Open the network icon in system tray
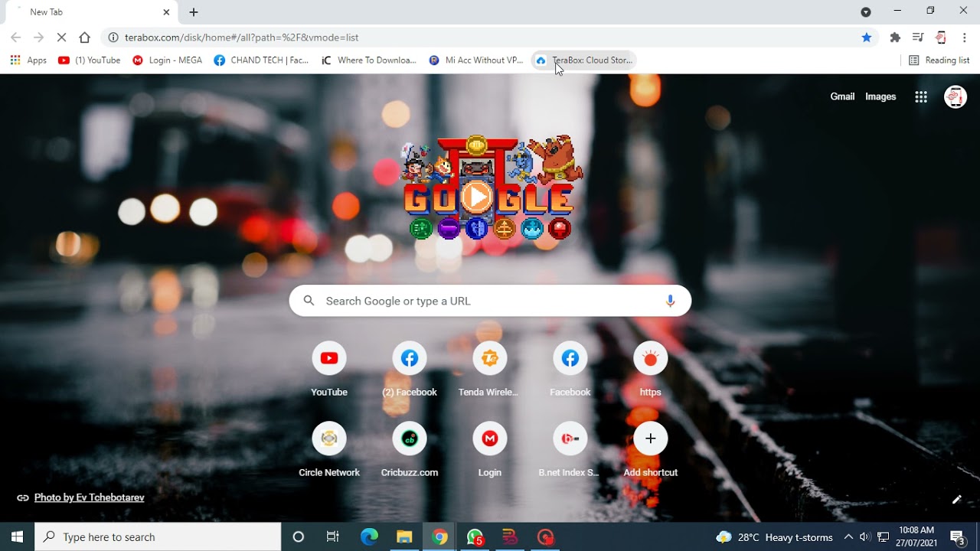Image resolution: width=980 pixels, height=551 pixels. 883,537
